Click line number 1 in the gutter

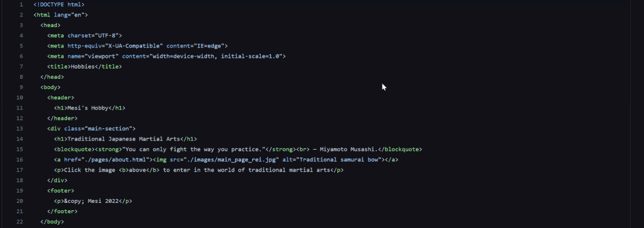coord(20,5)
